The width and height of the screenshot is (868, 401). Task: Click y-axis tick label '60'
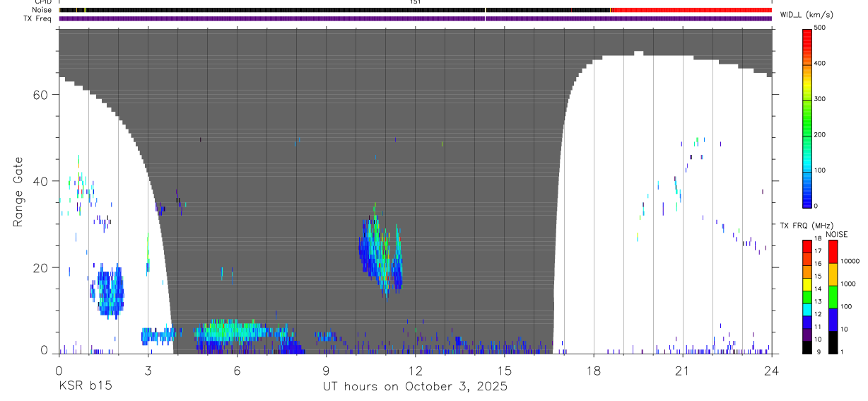point(40,95)
